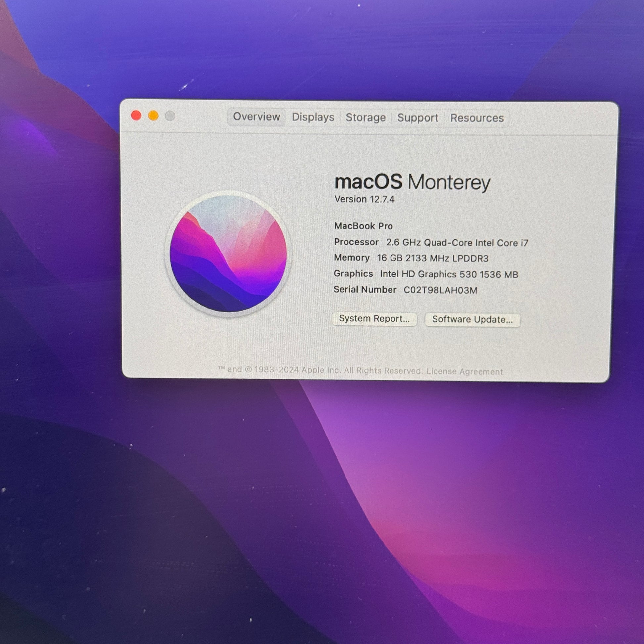Open the License Agreement link
This screenshot has height=644, width=644.
[464, 371]
